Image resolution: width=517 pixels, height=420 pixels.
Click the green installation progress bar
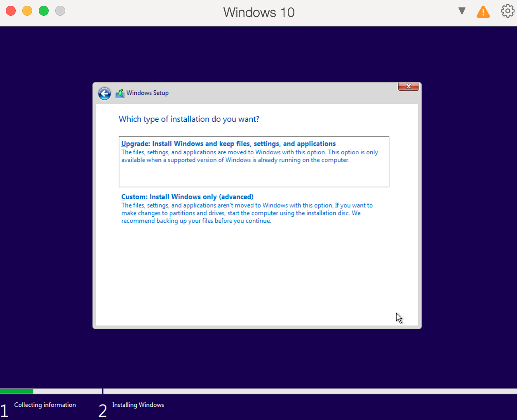(x=16, y=391)
